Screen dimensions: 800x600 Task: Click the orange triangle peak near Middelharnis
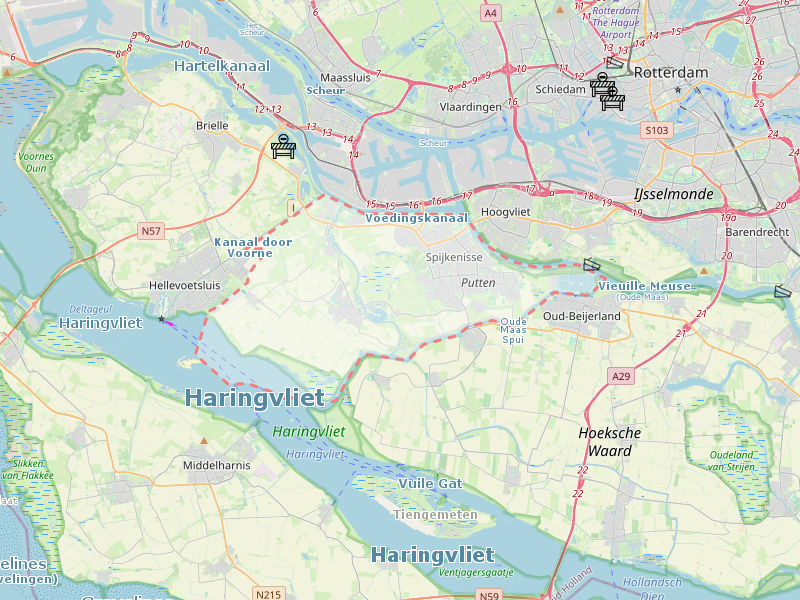(204, 441)
